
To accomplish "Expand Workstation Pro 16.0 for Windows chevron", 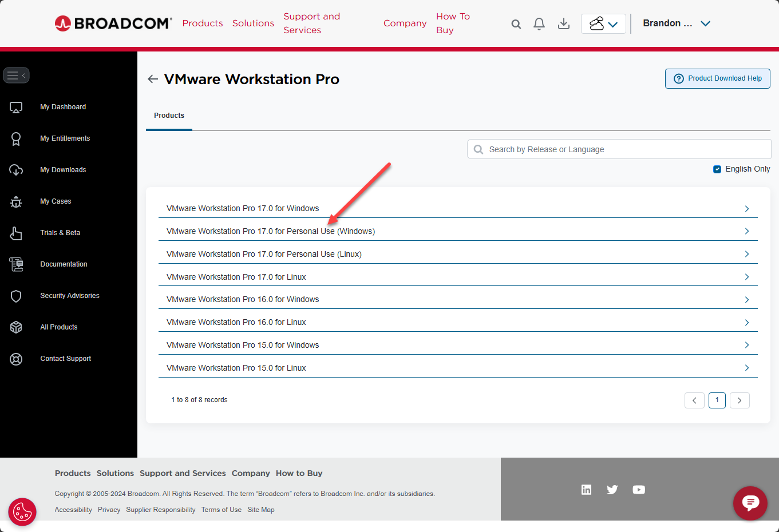I will (x=747, y=300).
